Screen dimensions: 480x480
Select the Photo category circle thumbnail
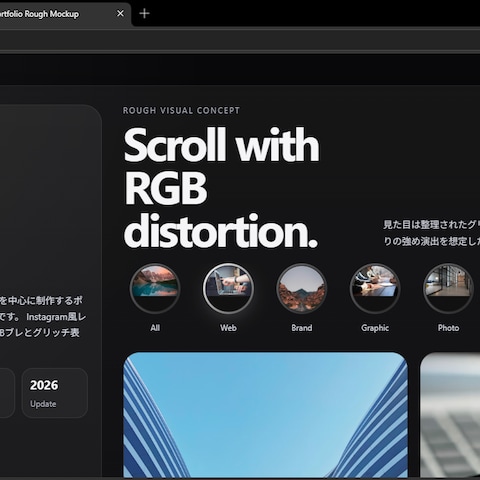click(x=448, y=288)
